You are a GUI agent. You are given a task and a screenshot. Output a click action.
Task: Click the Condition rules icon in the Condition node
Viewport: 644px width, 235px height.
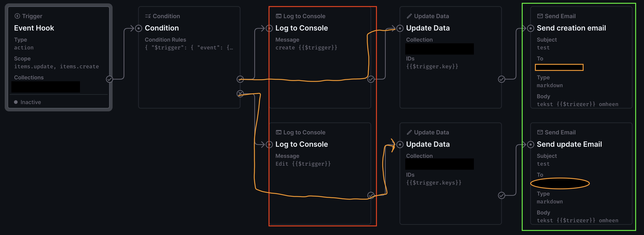148,16
